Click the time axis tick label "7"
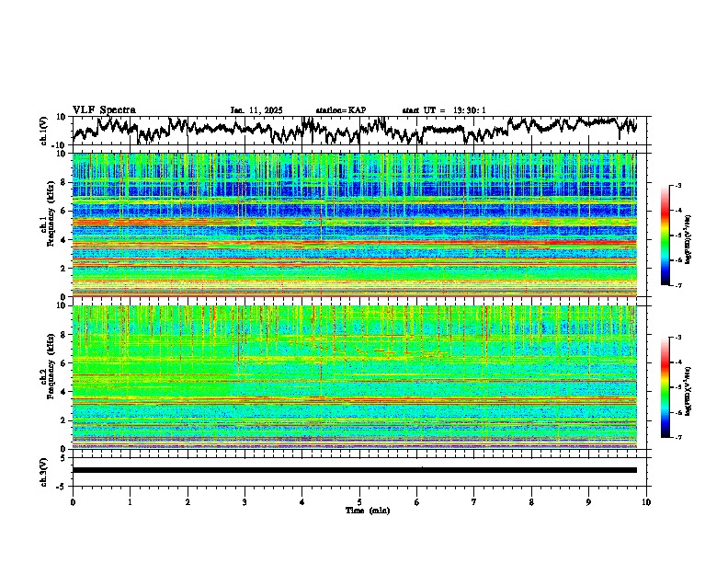 click(474, 502)
